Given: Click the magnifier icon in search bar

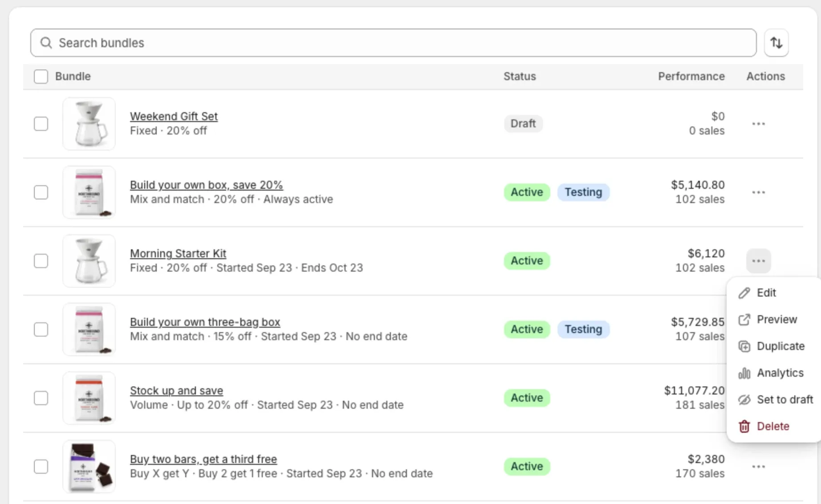Looking at the screenshot, I should pyautogui.click(x=46, y=43).
